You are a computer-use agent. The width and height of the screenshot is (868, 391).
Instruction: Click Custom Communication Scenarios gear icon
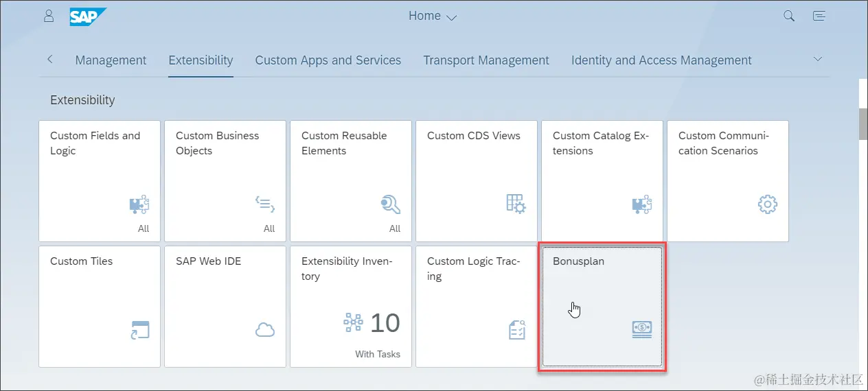767,204
